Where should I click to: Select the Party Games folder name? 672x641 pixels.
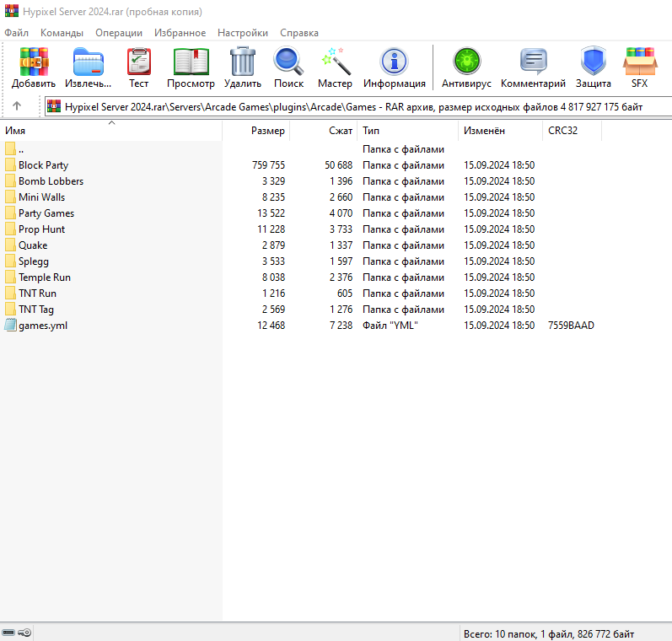pyautogui.click(x=46, y=213)
